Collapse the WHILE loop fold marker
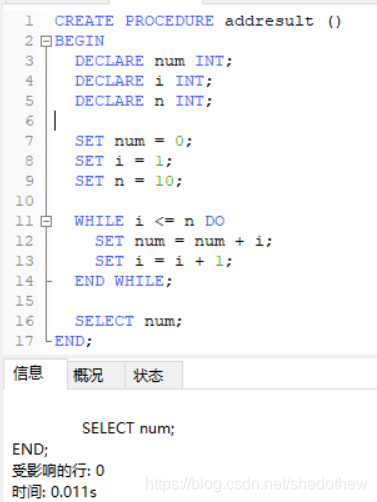The height and width of the screenshot is (502, 377). coord(46,221)
